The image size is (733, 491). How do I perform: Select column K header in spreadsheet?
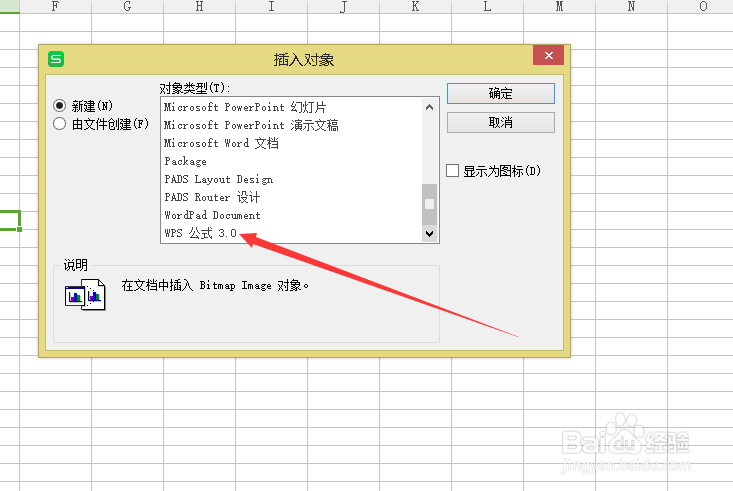coord(416,7)
